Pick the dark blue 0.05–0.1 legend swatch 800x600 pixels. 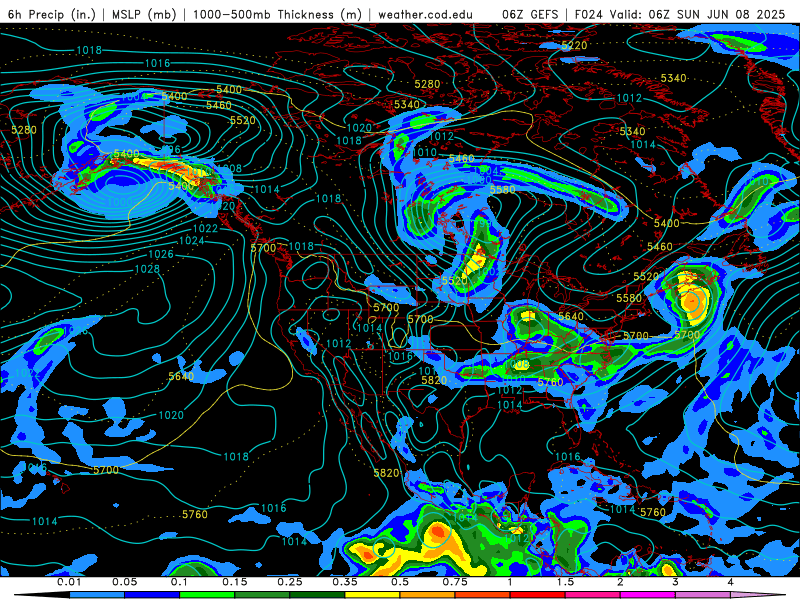click(153, 595)
